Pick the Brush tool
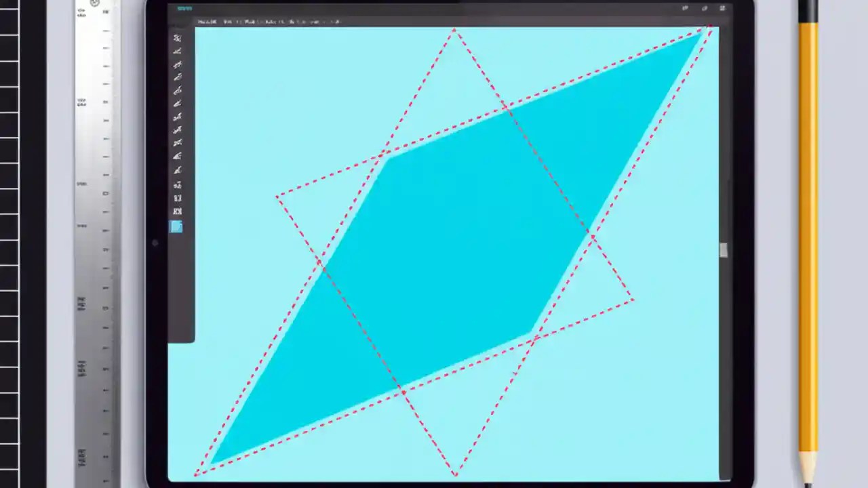The height and width of the screenshot is (488, 868). click(x=176, y=90)
